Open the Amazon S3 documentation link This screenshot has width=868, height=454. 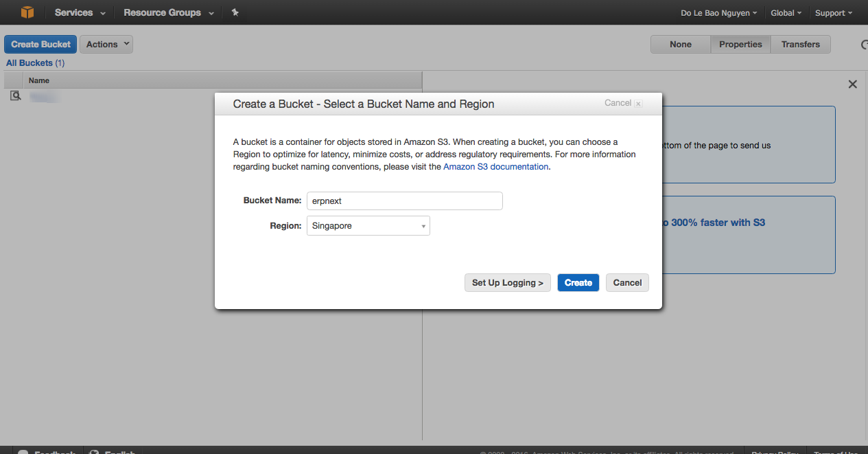pyautogui.click(x=495, y=167)
